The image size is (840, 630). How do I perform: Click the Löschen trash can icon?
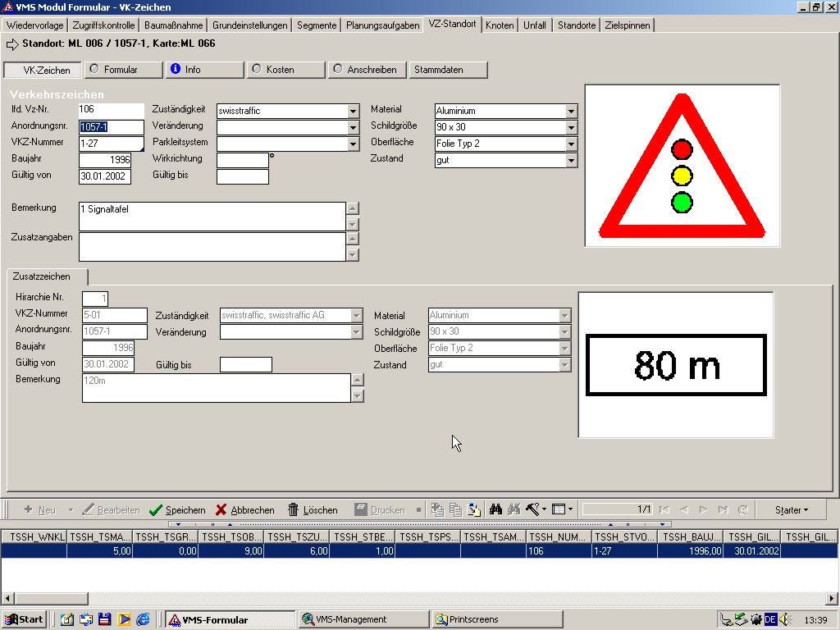coord(293,510)
